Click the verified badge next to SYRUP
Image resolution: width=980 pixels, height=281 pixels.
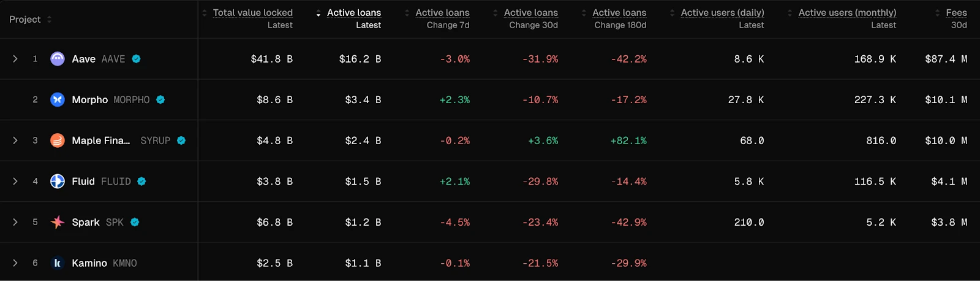[x=181, y=140]
